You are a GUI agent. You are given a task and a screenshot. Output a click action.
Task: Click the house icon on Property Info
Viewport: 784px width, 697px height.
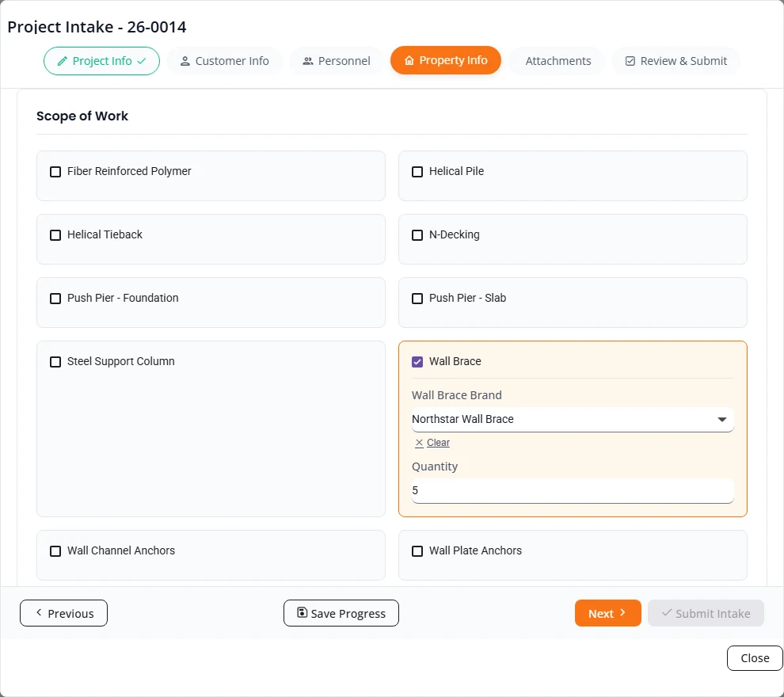pyautogui.click(x=409, y=60)
